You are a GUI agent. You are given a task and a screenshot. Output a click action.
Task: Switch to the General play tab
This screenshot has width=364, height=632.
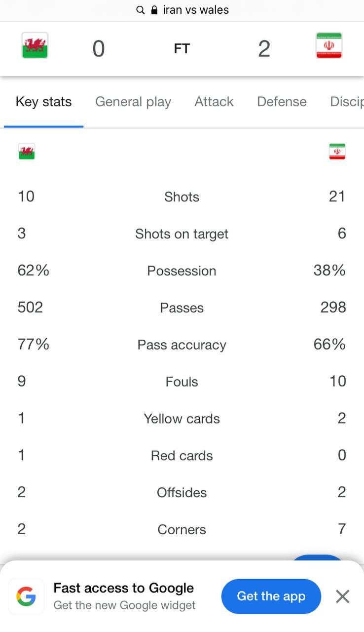click(133, 102)
